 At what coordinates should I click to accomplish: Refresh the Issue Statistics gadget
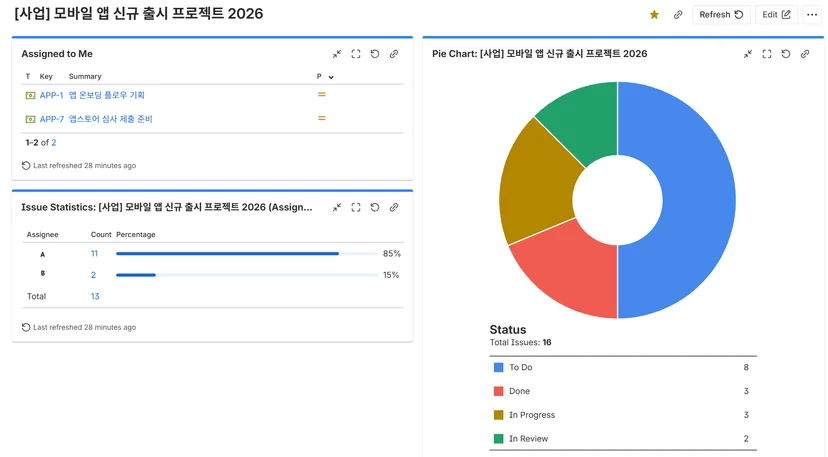375,207
